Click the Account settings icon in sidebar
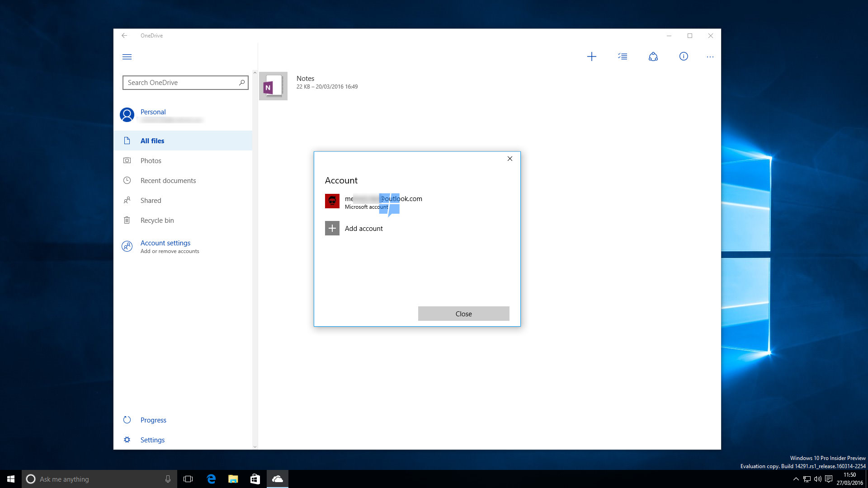 tap(127, 245)
